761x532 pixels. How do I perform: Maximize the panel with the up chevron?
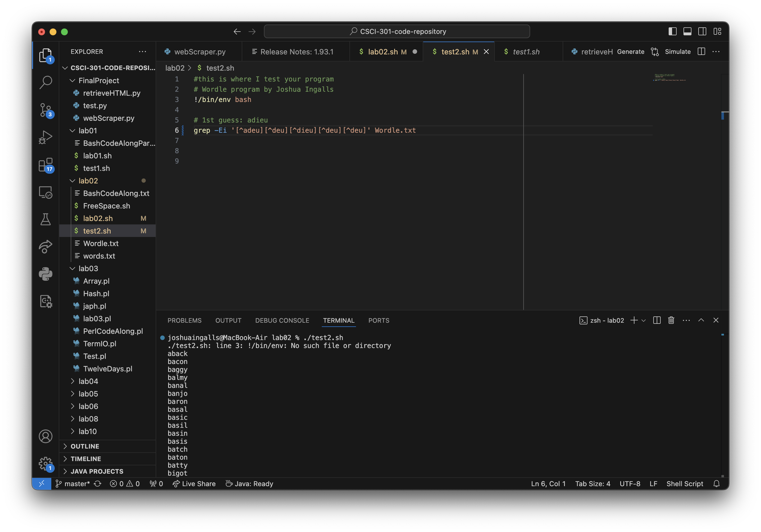(701, 320)
